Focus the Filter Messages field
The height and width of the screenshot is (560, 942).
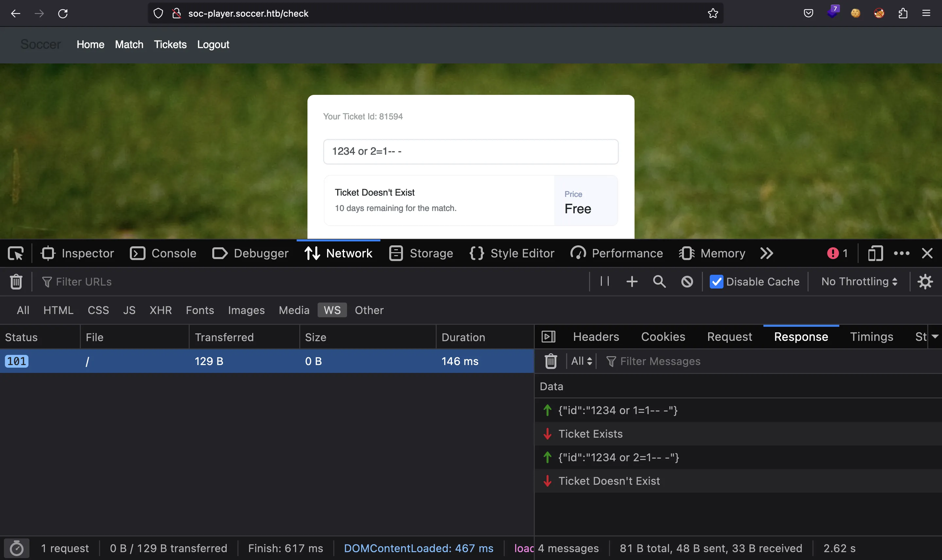(770, 361)
